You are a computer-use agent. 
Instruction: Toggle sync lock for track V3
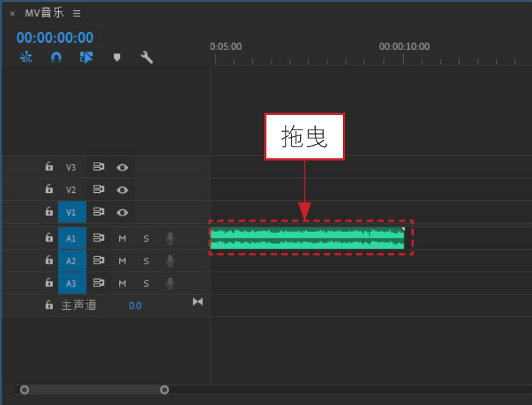click(99, 167)
